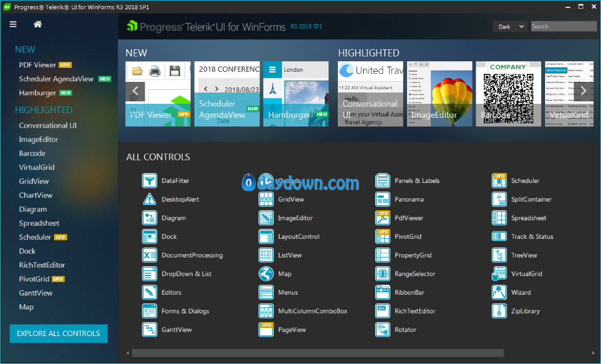Screen dimensions: 601x364
Task: Select the Wizard control icon
Action: 499,292
